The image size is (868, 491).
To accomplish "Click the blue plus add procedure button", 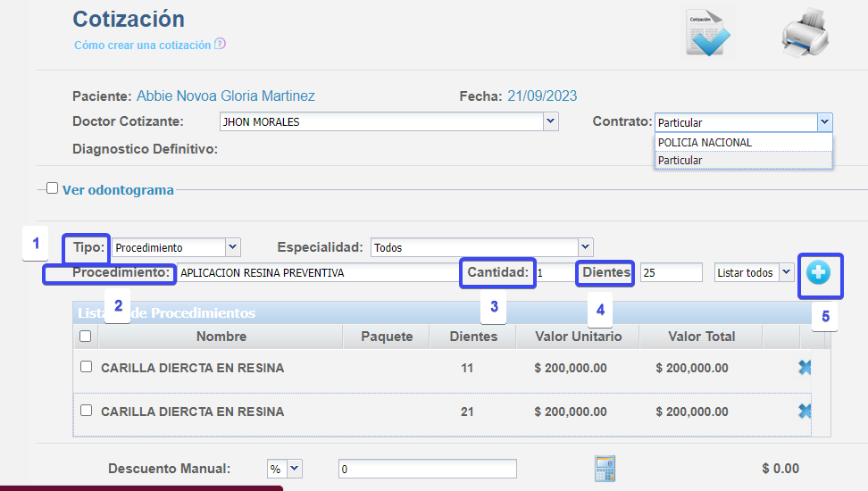I will pos(818,273).
